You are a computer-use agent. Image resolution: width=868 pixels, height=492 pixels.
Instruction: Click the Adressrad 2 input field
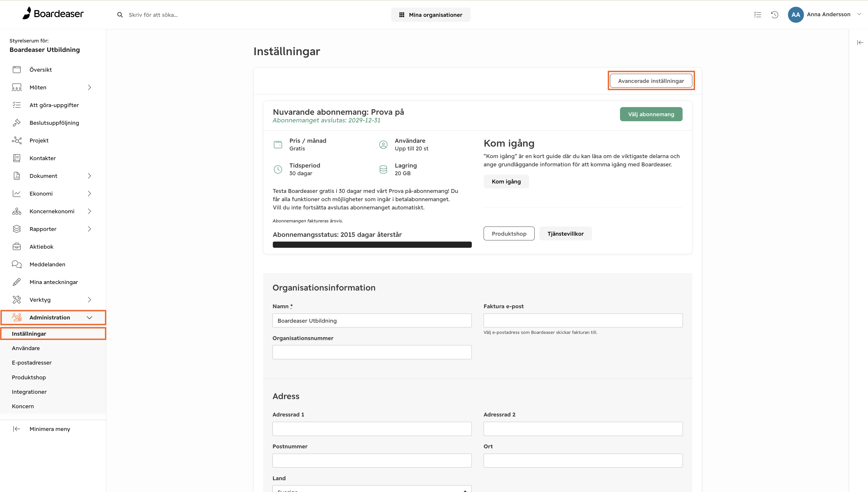tap(583, 429)
